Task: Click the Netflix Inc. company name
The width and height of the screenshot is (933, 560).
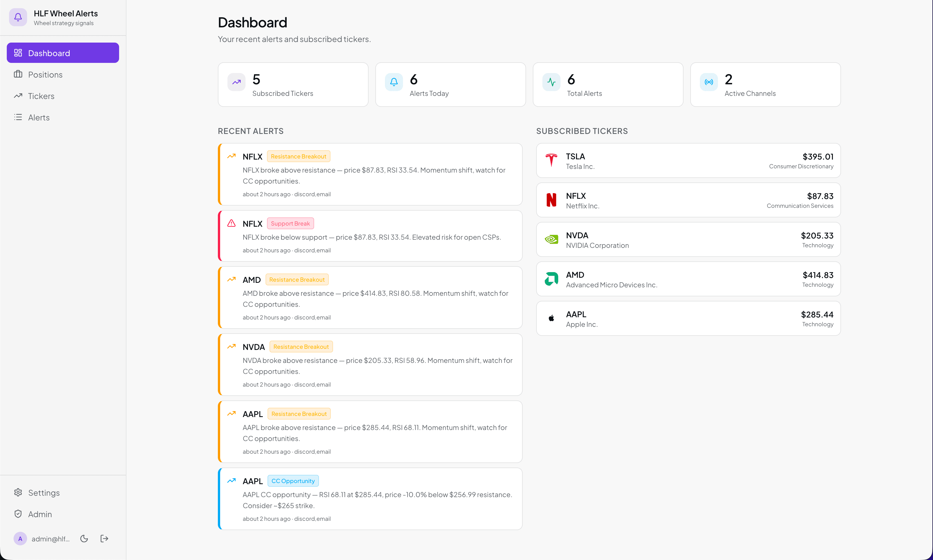Action: pyautogui.click(x=582, y=206)
